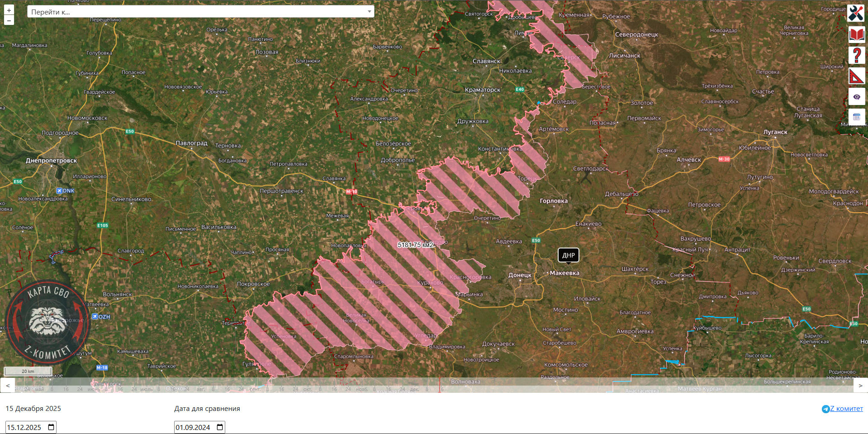Viewport: 868px width, 434px height.
Task: Click the Дружковка town label
Action: point(473,121)
